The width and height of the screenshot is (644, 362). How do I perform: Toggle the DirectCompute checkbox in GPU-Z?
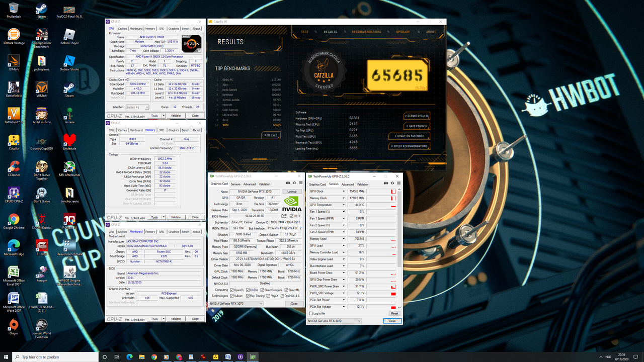coord(263,290)
